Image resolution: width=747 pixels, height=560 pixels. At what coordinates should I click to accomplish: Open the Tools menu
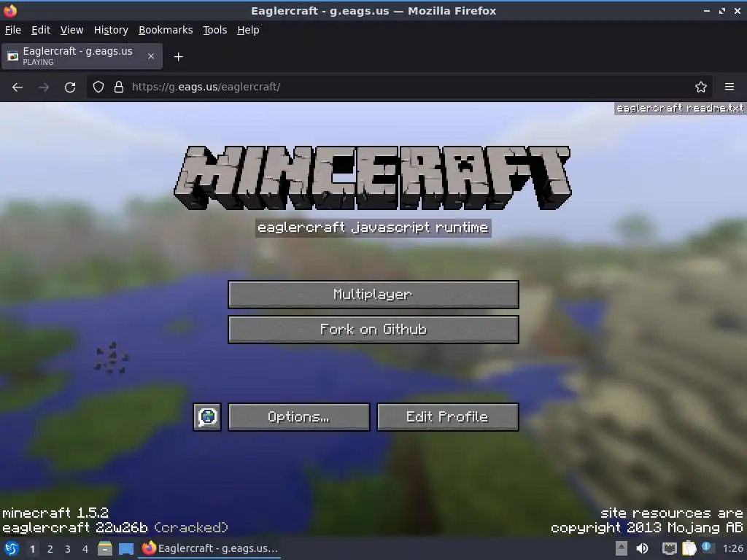point(215,30)
